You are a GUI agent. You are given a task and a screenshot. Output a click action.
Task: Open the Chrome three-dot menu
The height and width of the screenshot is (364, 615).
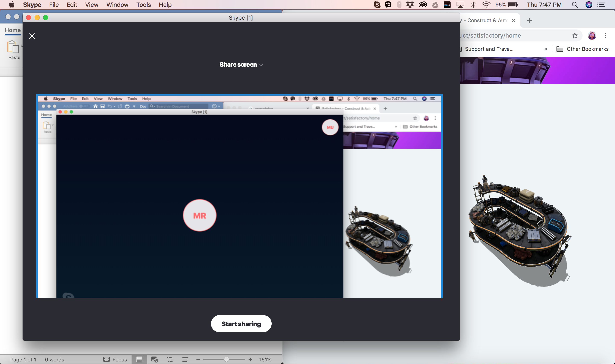605,36
